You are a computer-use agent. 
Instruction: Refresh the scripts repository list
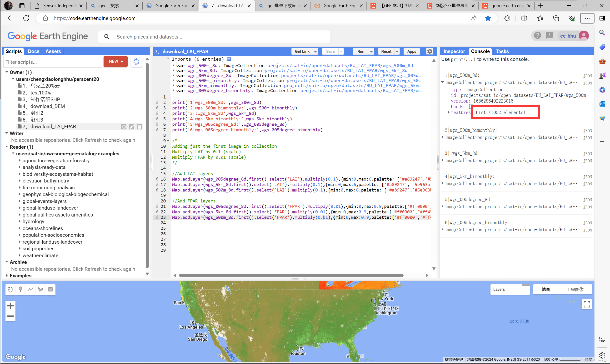click(136, 62)
